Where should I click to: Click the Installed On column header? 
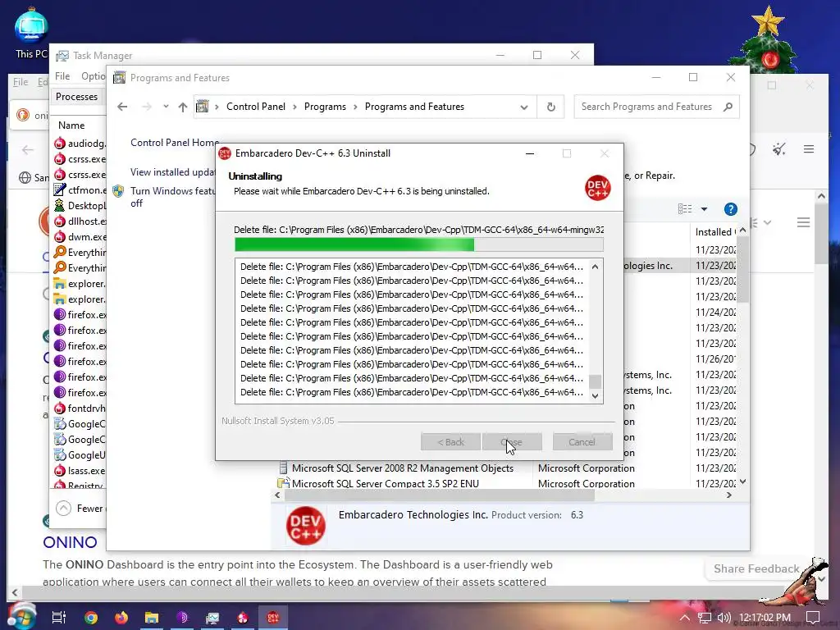[714, 232]
